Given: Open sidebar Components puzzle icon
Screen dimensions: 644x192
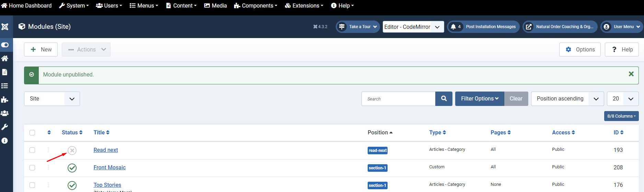Looking at the screenshot, I should 5,100.
